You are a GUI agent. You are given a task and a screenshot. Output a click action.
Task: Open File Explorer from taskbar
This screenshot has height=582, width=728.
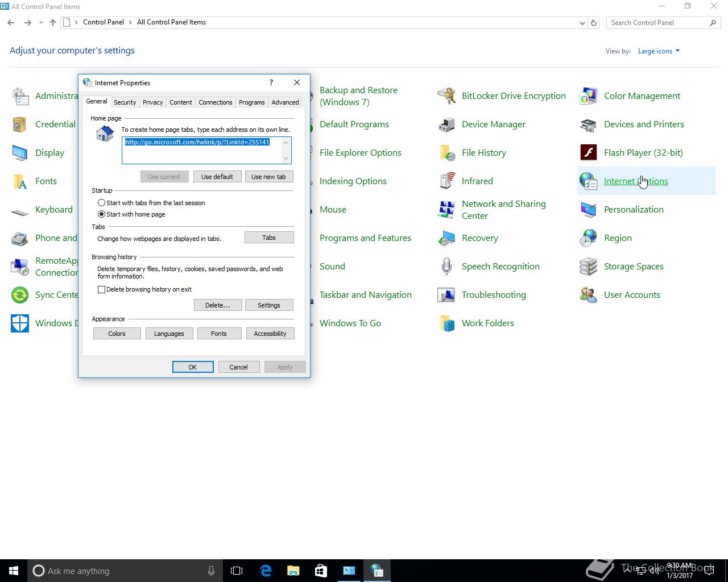tap(293, 571)
